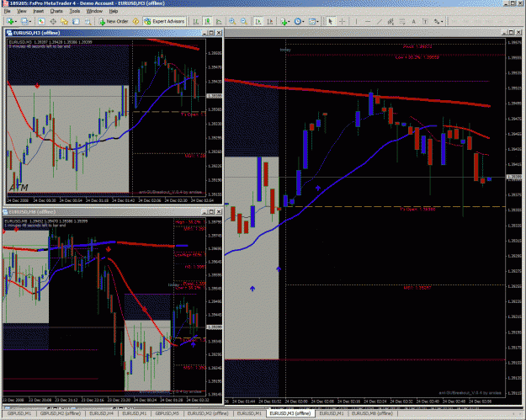
Task: Select the EURUSD,M3 (offline) tab
Action: (x=290, y=413)
